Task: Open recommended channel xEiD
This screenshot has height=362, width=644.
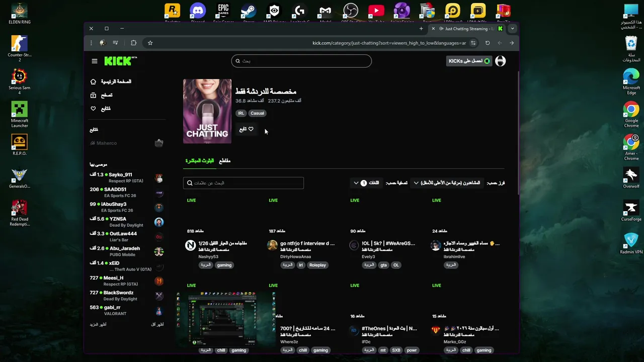Action: point(127,266)
